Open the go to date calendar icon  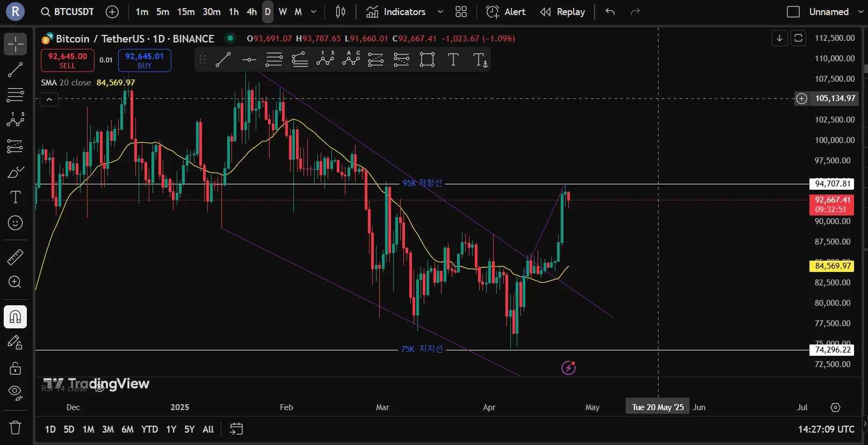(236, 429)
